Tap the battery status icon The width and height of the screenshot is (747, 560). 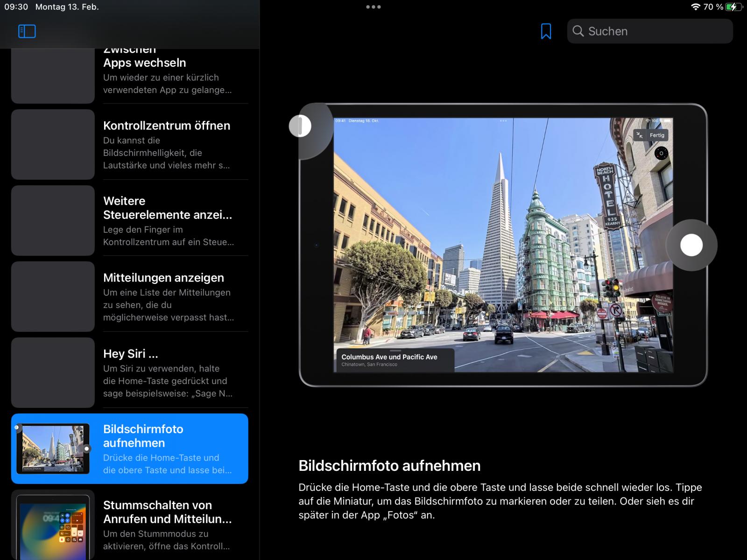point(734,7)
